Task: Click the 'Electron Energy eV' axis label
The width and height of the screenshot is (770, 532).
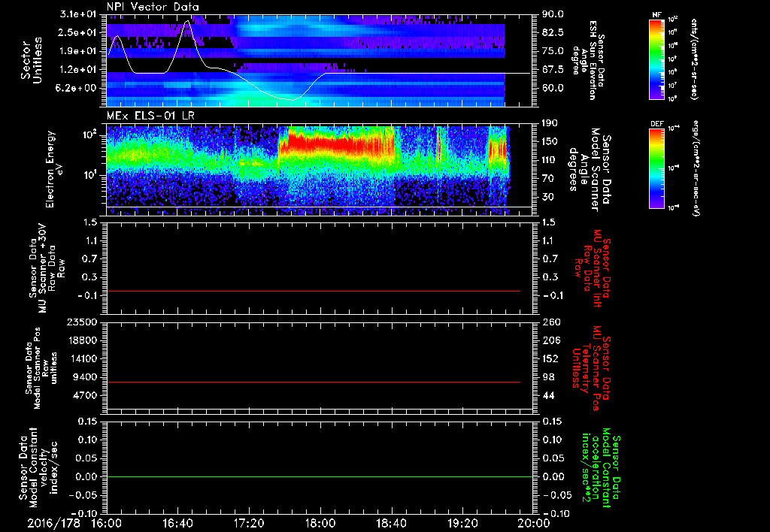Action: coord(56,169)
